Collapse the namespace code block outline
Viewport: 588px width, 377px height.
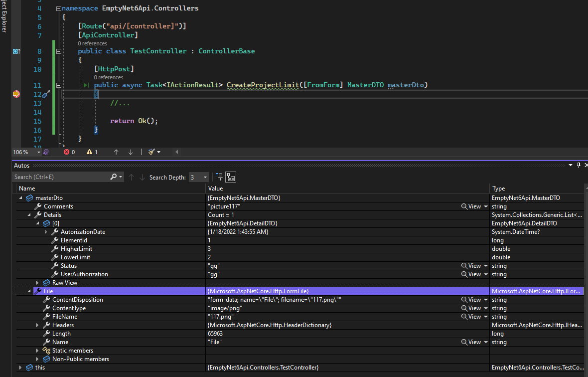tap(58, 8)
